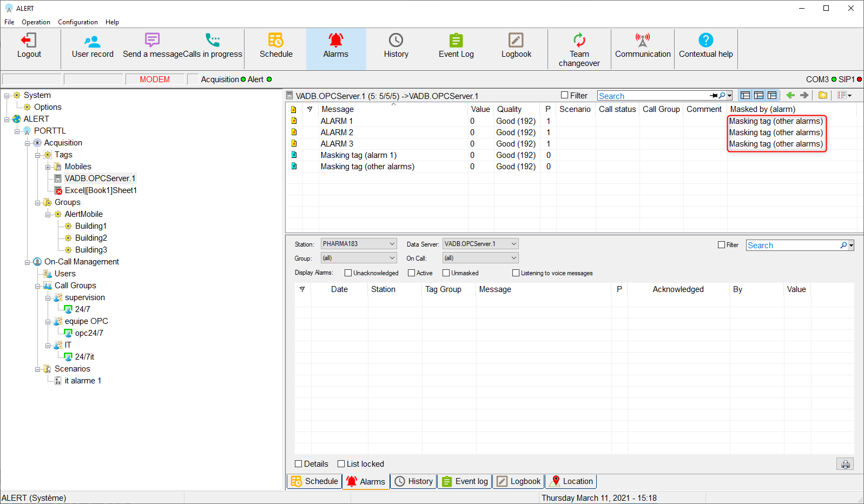Collapse the Call Groups tree node
864x504 pixels.
[x=38, y=286]
